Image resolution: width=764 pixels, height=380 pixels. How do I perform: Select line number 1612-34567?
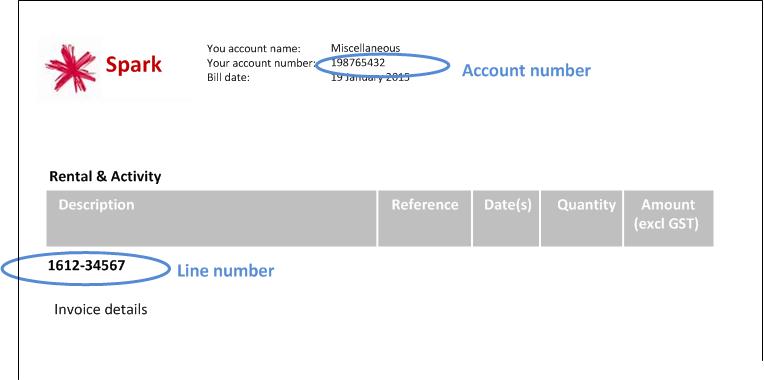tap(86, 266)
